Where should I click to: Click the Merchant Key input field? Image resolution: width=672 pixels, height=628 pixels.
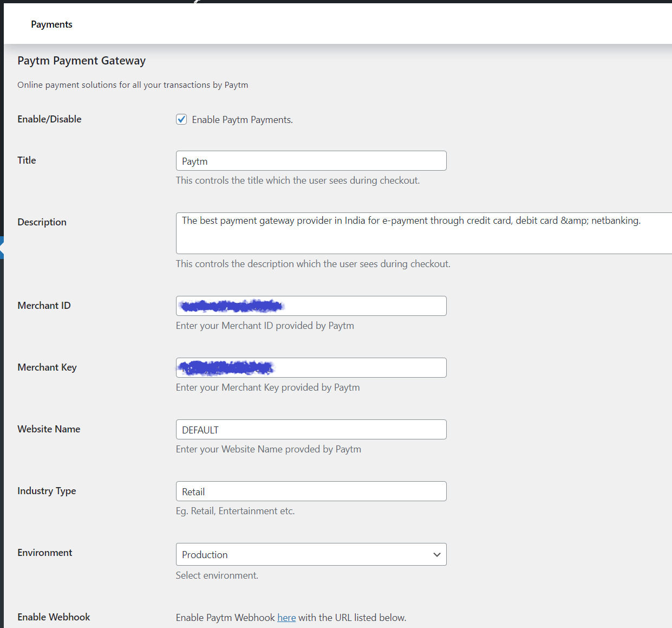pyautogui.click(x=311, y=367)
